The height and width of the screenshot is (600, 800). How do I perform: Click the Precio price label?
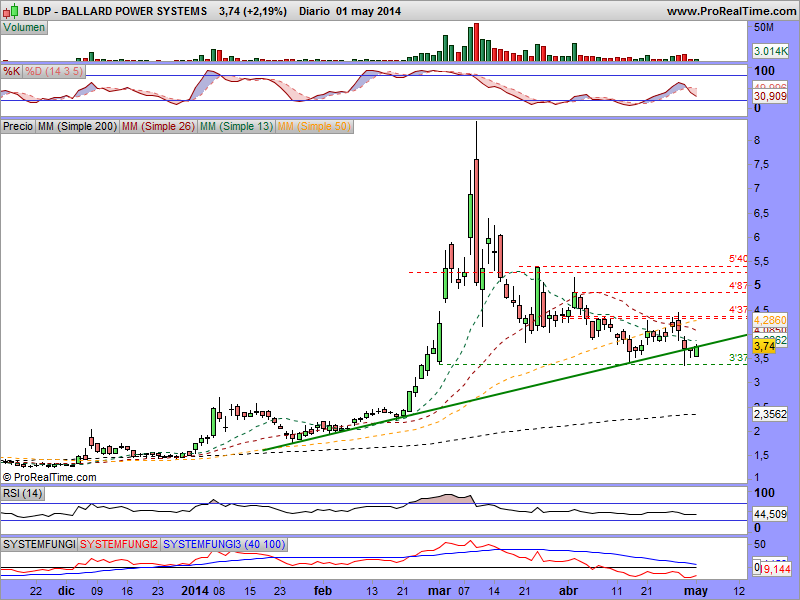click(x=18, y=126)
